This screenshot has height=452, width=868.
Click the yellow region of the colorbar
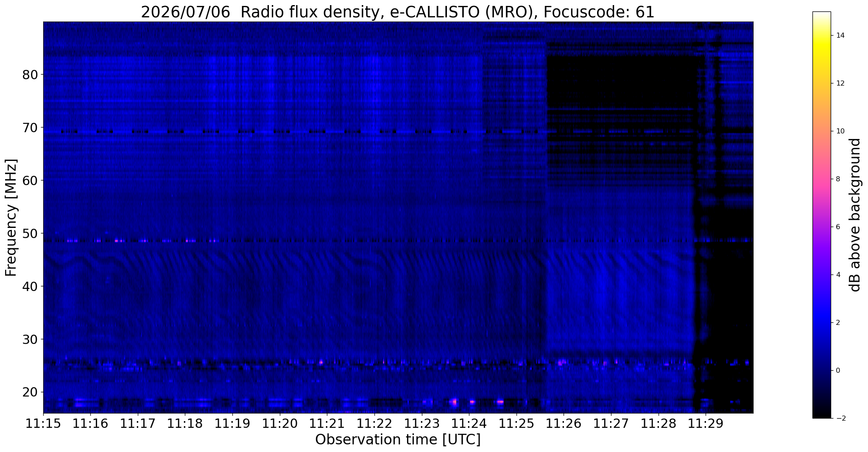[821, 47]
